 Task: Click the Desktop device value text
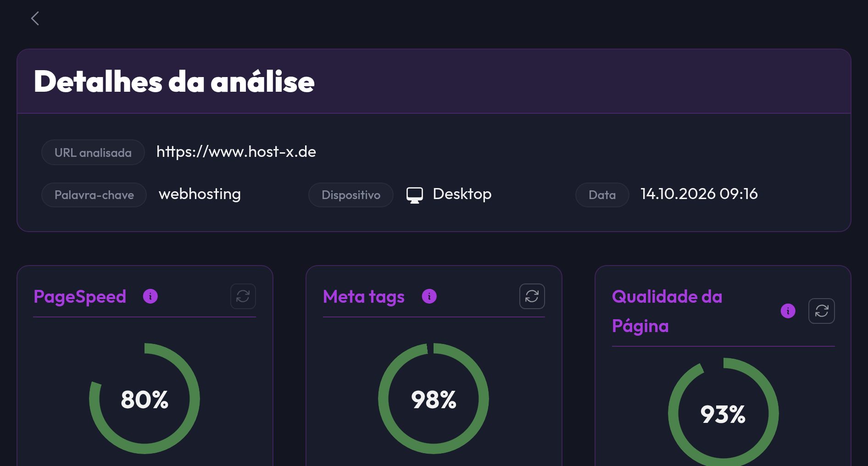(x=462, y=194)
